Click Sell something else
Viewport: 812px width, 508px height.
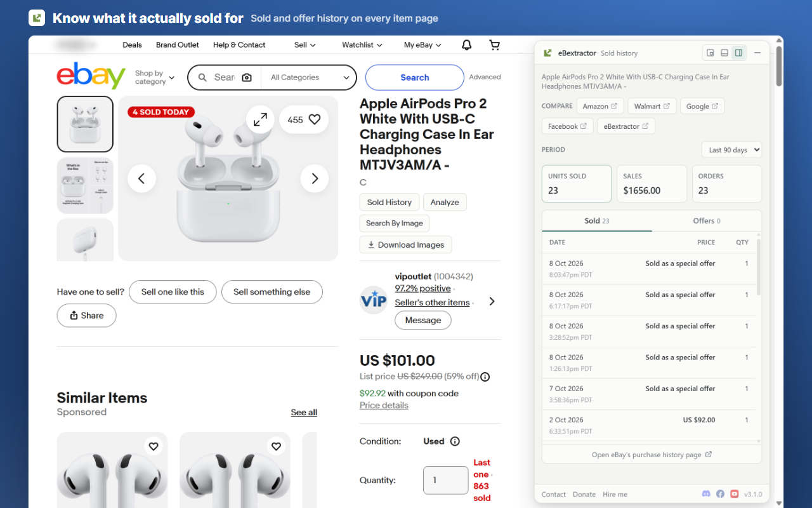(272, 292)
